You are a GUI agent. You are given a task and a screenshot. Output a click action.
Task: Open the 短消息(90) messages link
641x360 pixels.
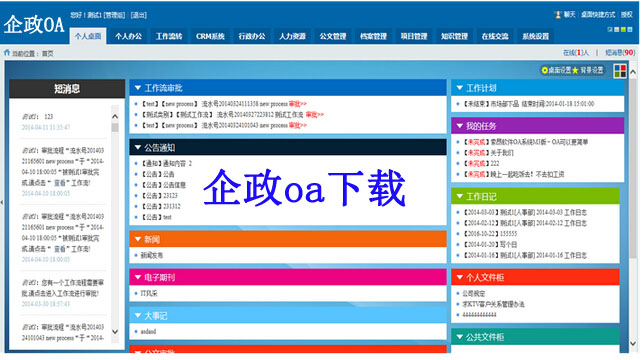coord(620,53)
